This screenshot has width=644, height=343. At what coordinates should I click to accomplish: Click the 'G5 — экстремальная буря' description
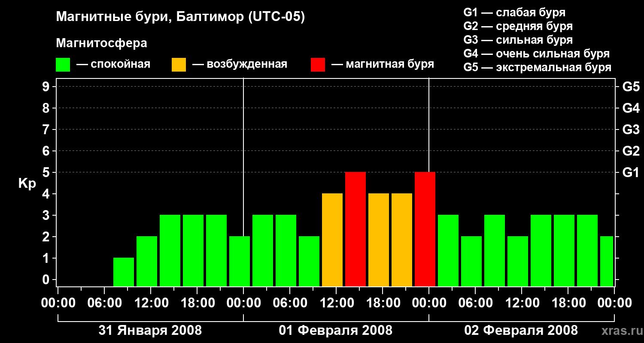[x=538, y=67]
